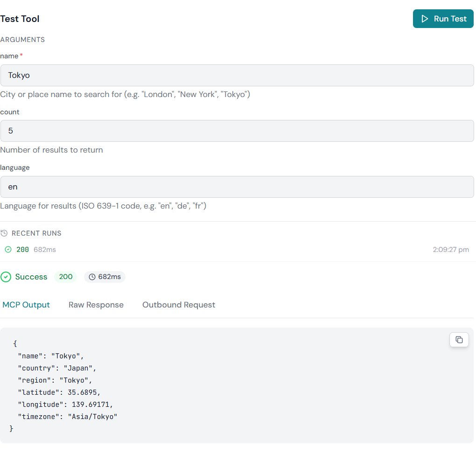The width and height of the screenshot is (476, 461).
Task: Copy the MCP output with copy icon
Action: click(x=459, y=340)
